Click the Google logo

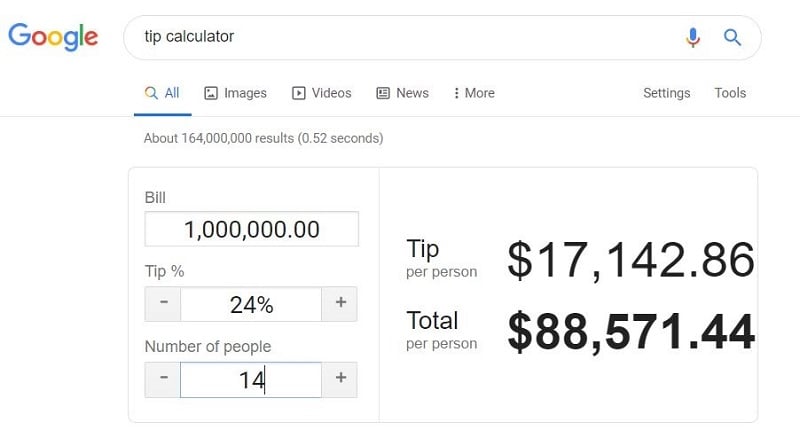click(x=53, y=37)
